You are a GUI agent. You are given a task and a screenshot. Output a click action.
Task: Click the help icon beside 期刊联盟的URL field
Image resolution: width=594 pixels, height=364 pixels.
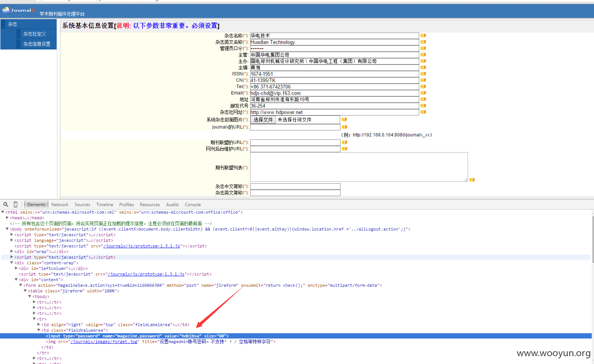[x=344, y=142]
